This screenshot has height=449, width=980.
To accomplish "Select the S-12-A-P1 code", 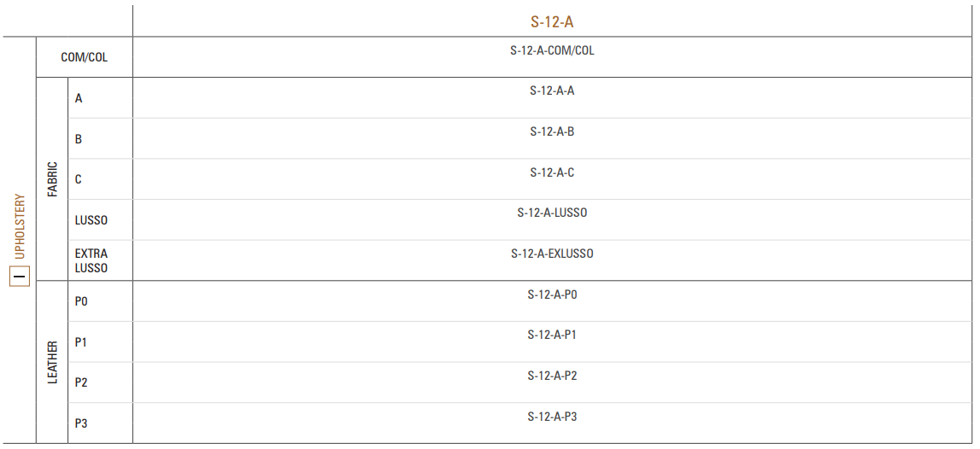I will point(552,335).
